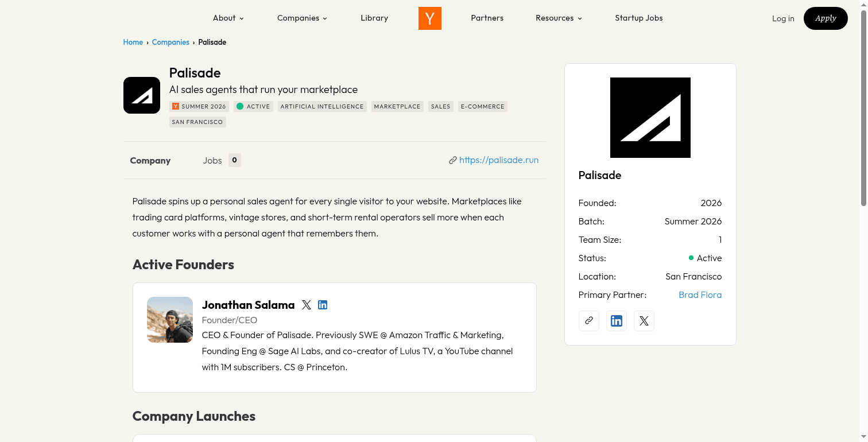Viewport: 868px width, 442px height.
Task: Open Jonathan Salama's LinkedIn icon
Action: 323,305
